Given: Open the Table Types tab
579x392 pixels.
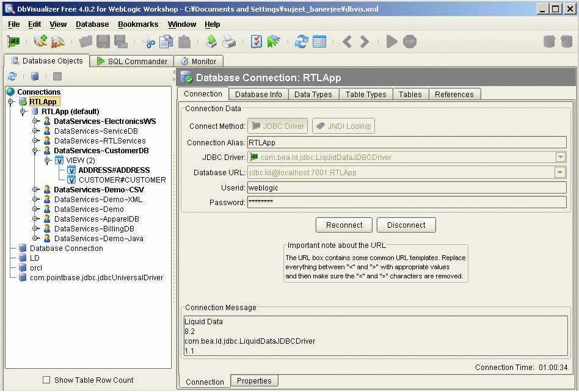Looking at the screenshot, I should pos(366,95).
